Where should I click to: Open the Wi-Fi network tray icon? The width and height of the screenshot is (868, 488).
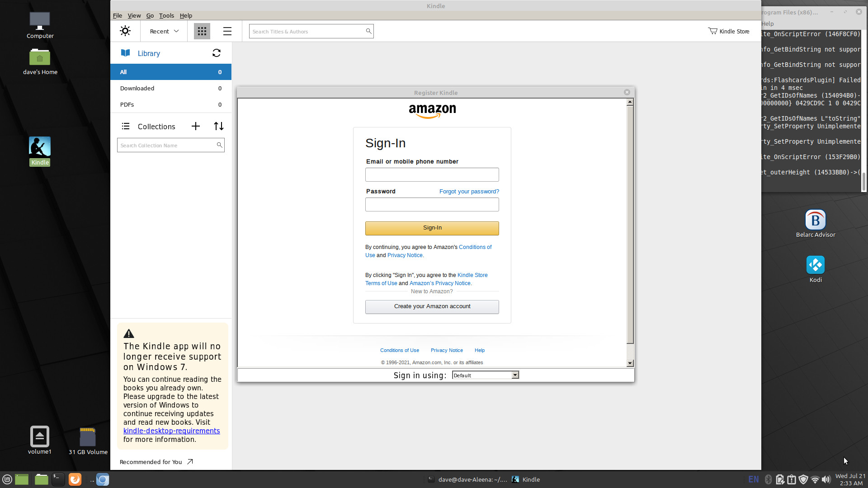click(x=815, y=479)
